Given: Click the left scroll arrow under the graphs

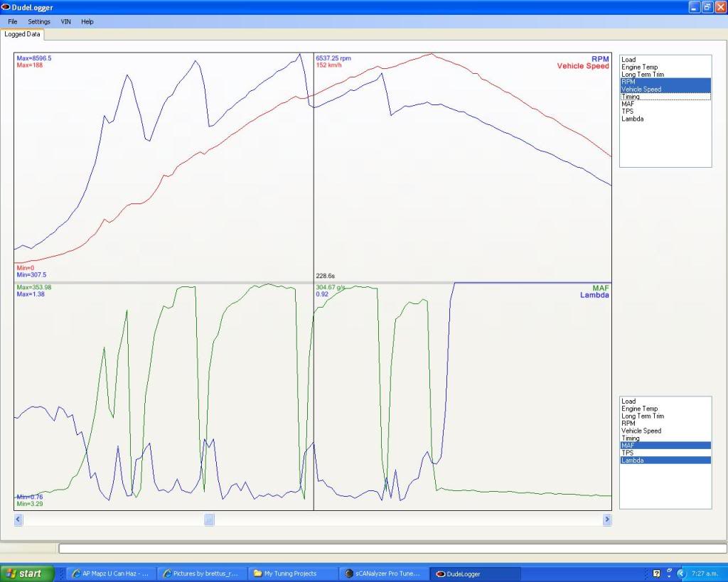Looking at the screenshot, I should (x=18, y=519).
